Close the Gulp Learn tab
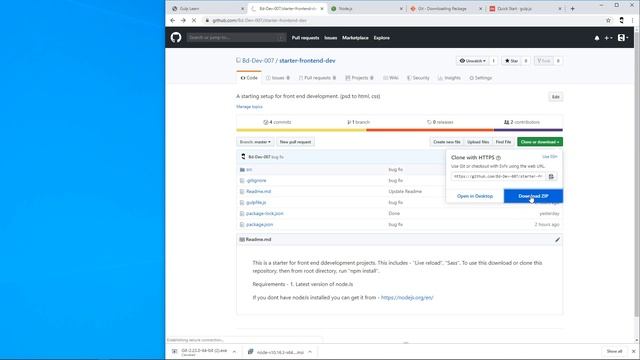Image resolution: width=640 pixels, height=360 pixels. tap(242, 9)
